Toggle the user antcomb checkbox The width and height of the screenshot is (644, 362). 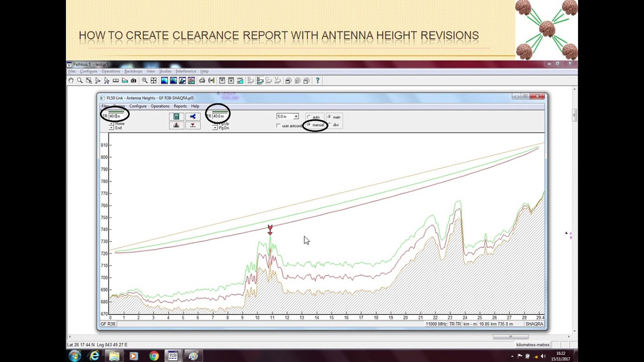278,126
